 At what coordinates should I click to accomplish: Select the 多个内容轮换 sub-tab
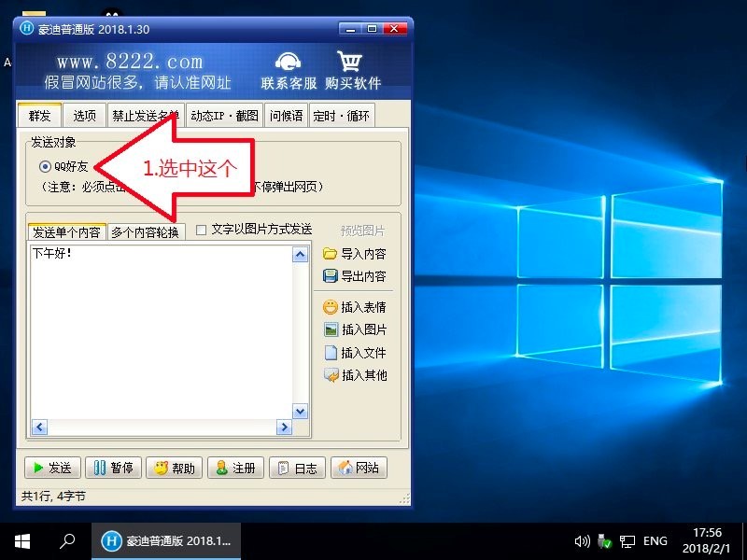(146, 231)
